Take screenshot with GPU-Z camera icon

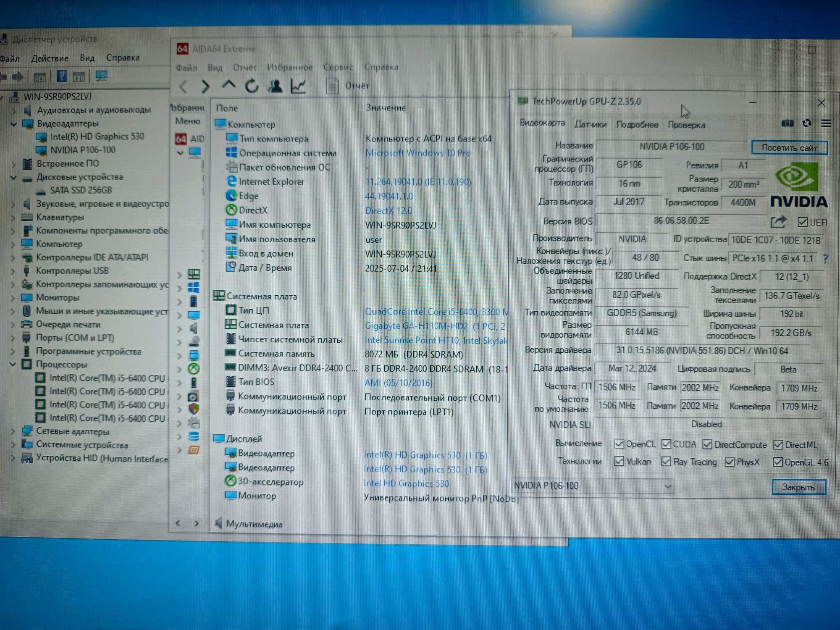[787, 123]
